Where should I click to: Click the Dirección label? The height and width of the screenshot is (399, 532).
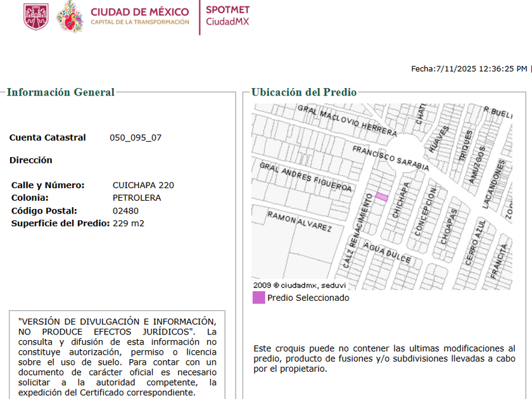click(x=31, y=160)
